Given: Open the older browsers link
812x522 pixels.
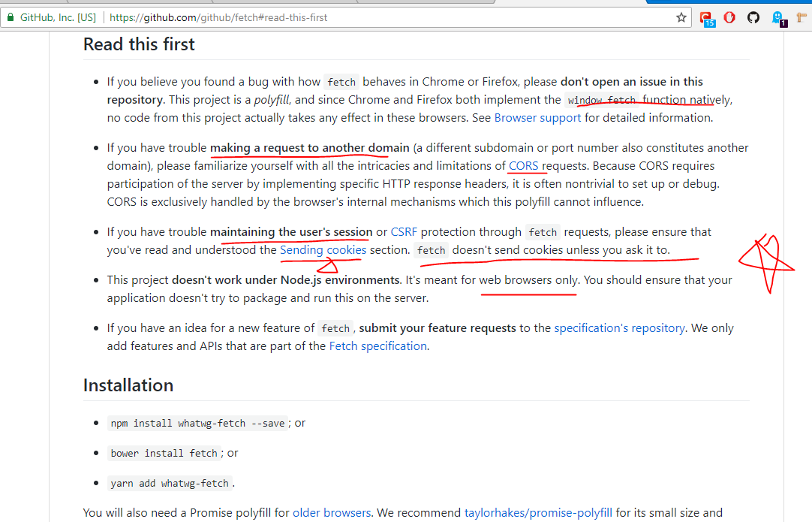Looking at the screenshot, I should tap(332, 513).
